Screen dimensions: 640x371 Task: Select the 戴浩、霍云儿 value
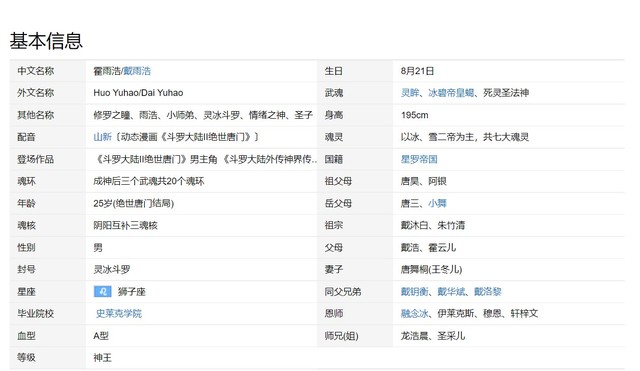pyautogui.click(x=428, y=247)
